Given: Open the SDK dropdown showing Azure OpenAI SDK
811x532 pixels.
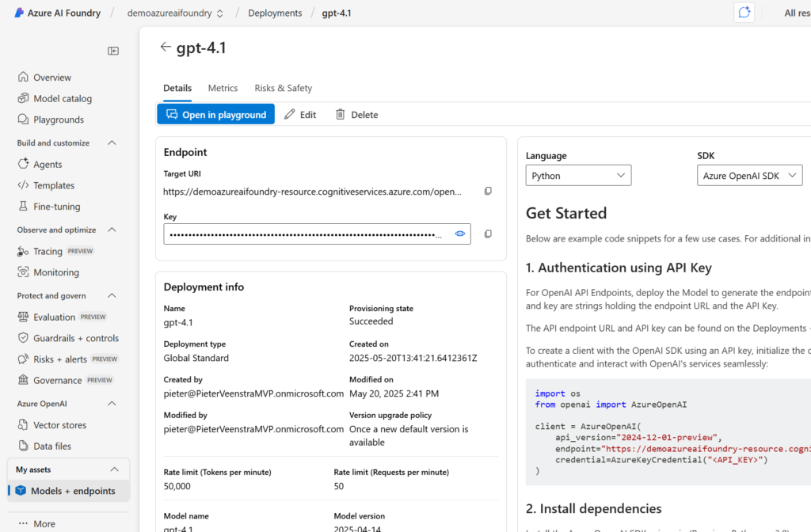Looking at the screenshot, I should (x=749, y=175).
